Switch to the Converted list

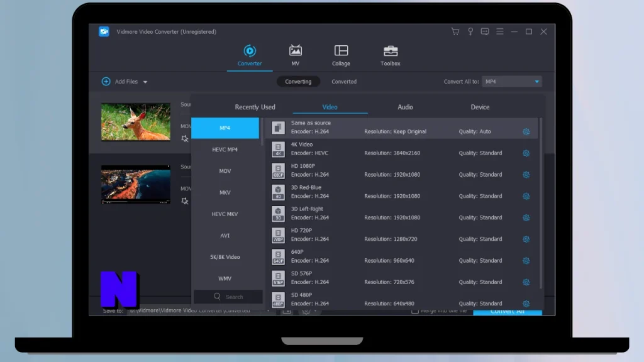tap(344, 81)
